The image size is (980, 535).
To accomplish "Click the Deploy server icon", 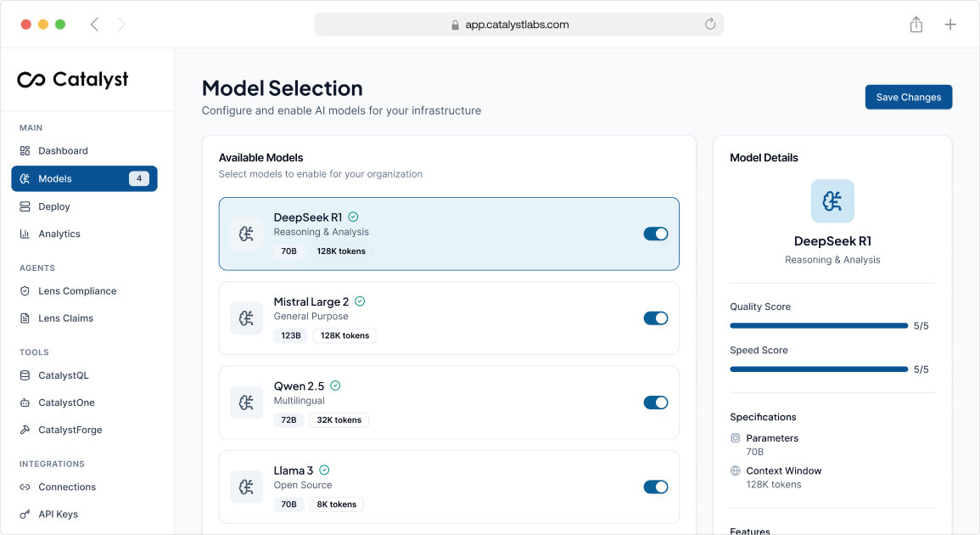I will coord(25,206).
